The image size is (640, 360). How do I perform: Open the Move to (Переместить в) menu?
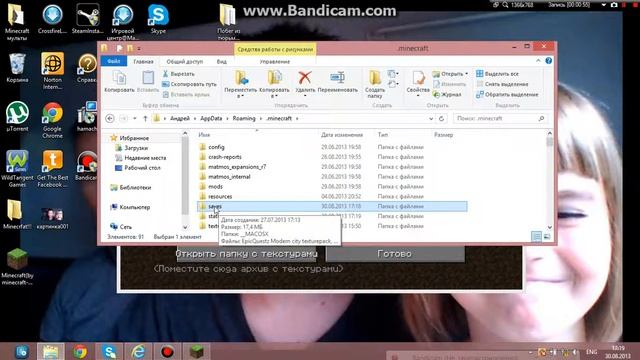(240, 84)
